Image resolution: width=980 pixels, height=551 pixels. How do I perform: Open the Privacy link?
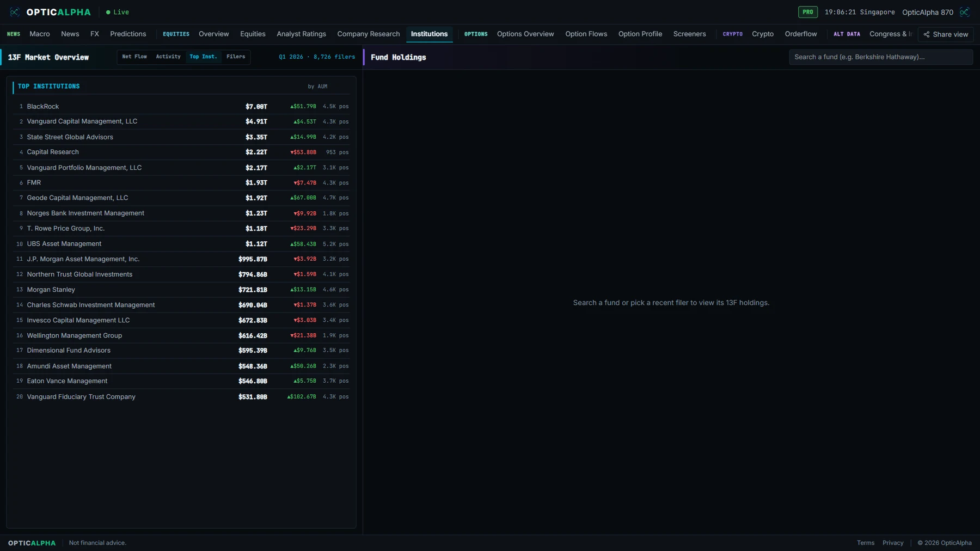pos(893,543)
